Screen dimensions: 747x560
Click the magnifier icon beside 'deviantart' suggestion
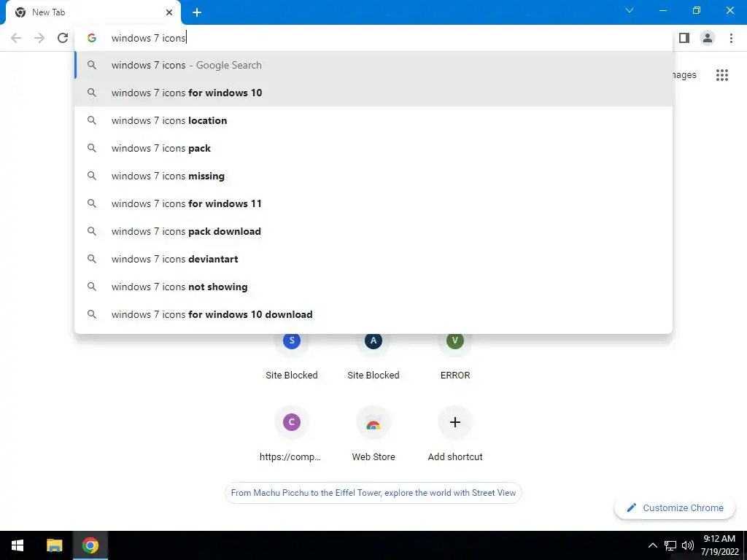tap(92, 259)
